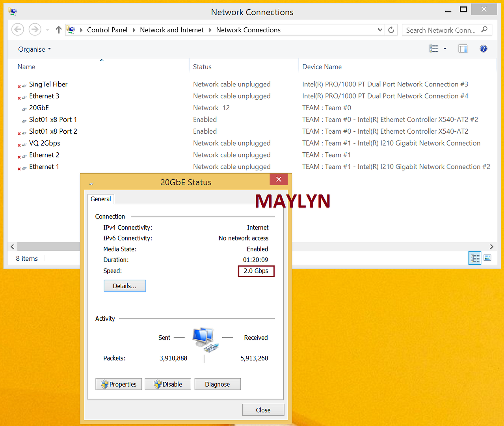Click Network Connections in the breadcrumb
The width and height of the screenshot is (504, 426).
pyautogui.click(x=248, y=30)
